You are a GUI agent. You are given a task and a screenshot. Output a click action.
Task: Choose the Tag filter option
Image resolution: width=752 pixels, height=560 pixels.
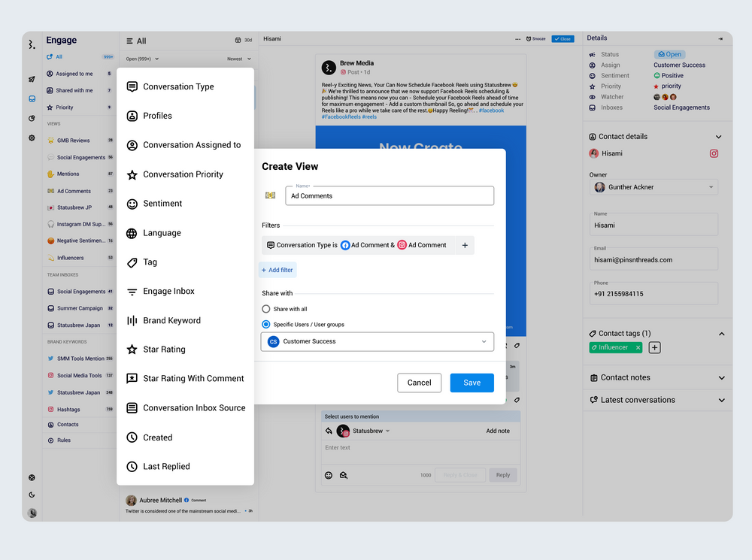pyautogui.click(x=185, y=262)
